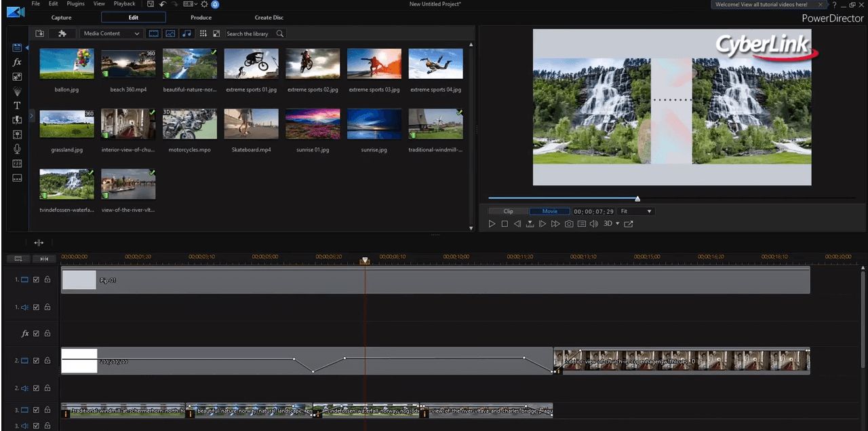This screenshot has width=868, height=431.
Task: Uncheck the enable checkbox on track 2
Action: (36, 360)
